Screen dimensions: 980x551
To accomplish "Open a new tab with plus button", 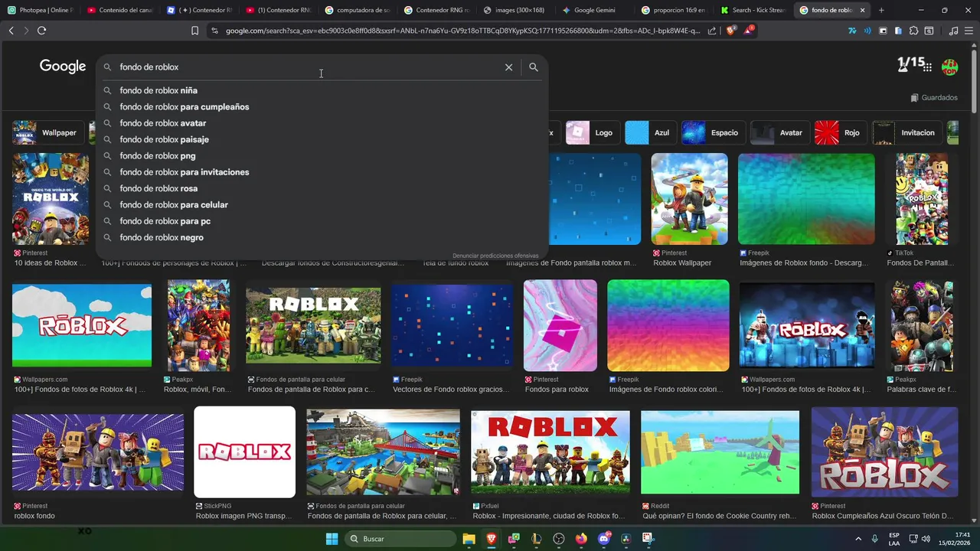I will click(x=881, y=10).
